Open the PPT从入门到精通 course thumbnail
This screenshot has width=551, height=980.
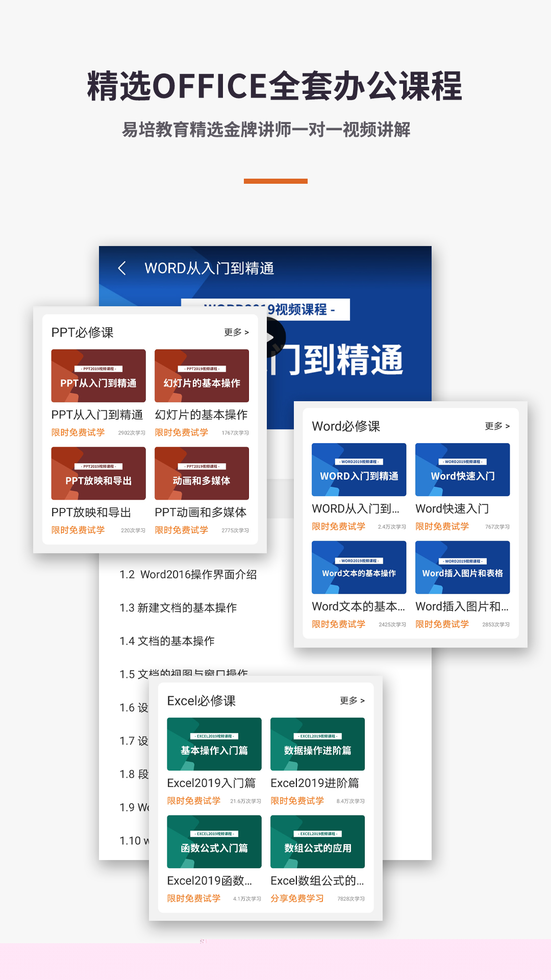pos(98,376)
